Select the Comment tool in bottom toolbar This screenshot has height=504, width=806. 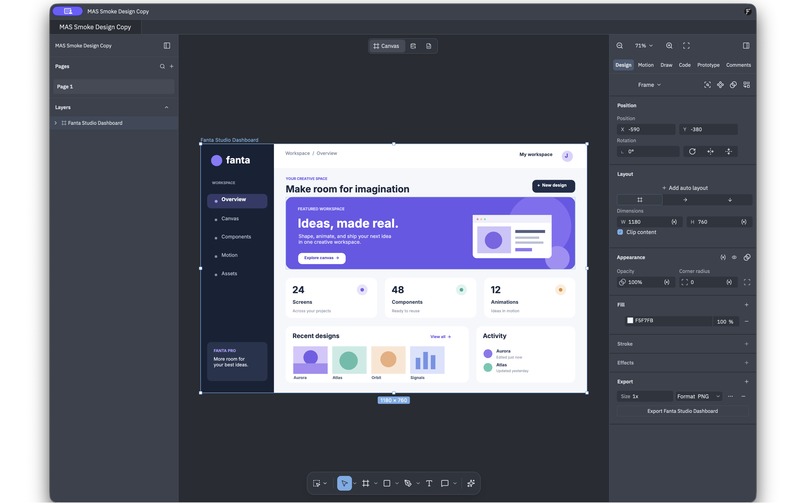point(445,483)
